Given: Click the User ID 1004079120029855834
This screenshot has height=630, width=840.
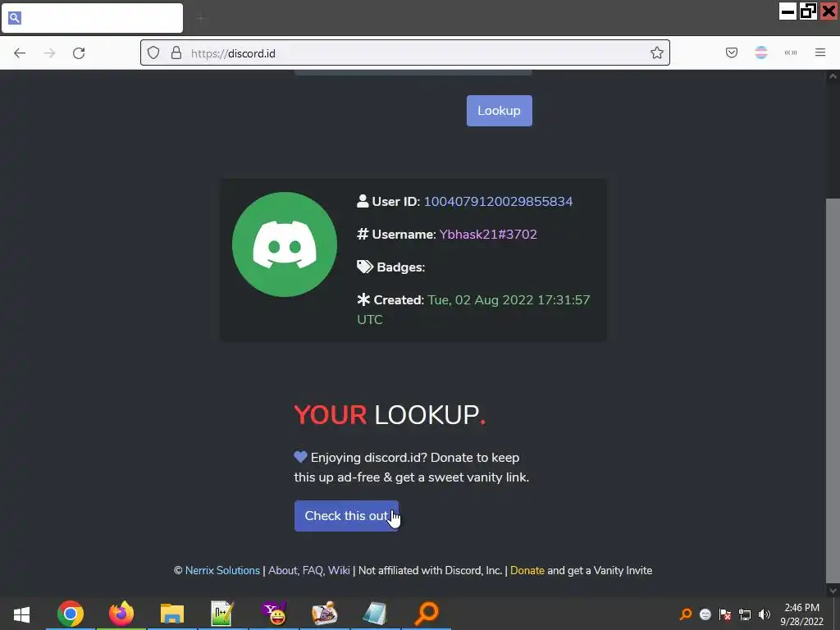Looking at the screenshot, I should pos(498,202).
